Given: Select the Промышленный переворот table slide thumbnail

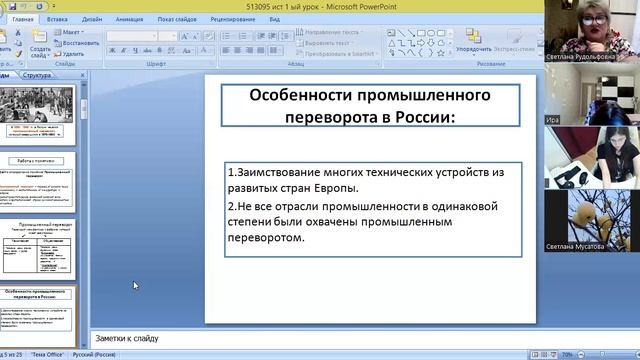Looking at the screenshot, I should 37,249.
